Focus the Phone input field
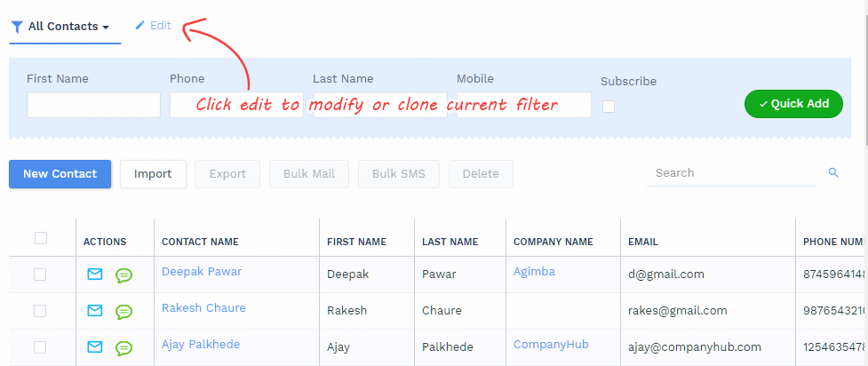This screenshot has height=366, width=868. point(236,105)
